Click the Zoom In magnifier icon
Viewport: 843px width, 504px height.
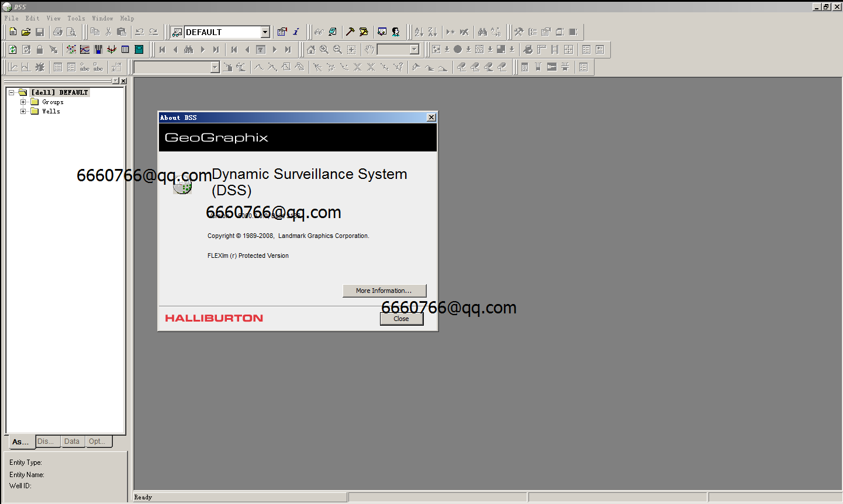(x=324, y=50)
